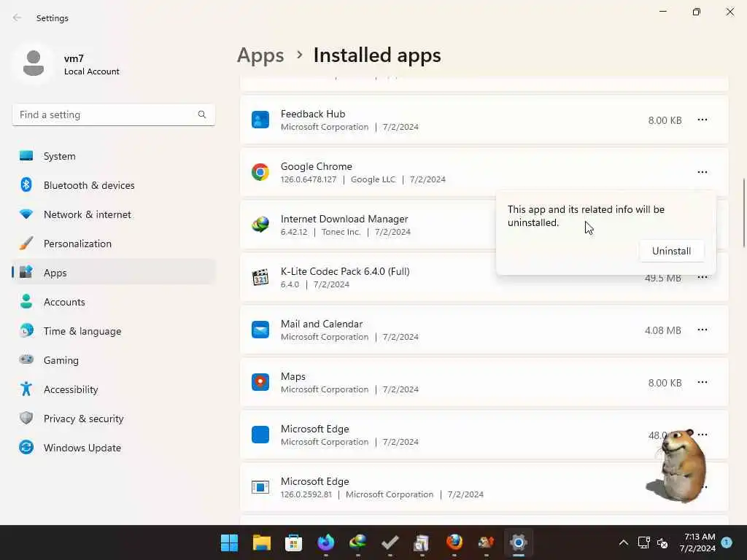Open the Settings gear on the taskbar

tap(519, 542)
